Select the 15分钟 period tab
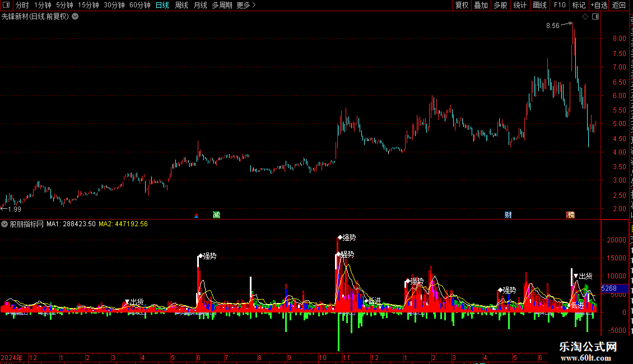 coord(89,5)
